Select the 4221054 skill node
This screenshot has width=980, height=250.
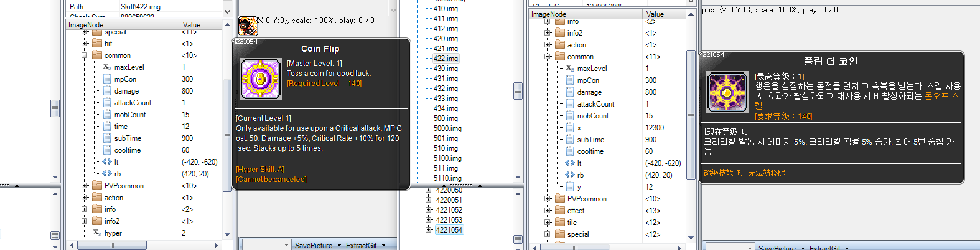449,230
